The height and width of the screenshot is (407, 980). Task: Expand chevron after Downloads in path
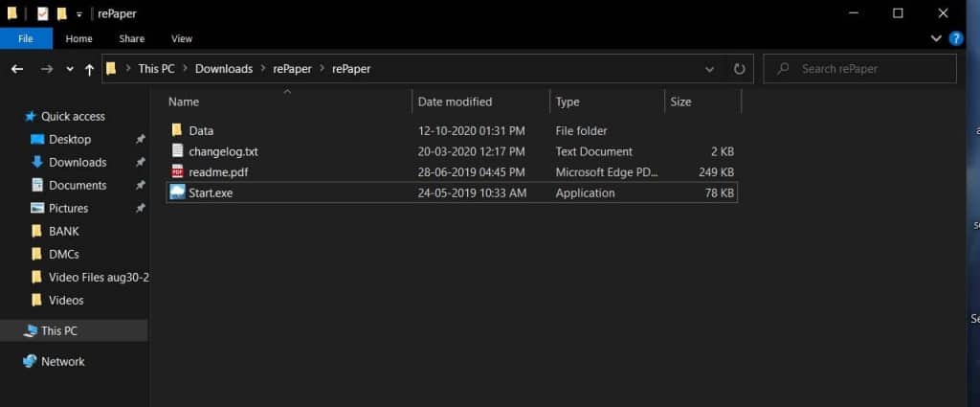tap(262, 69)
